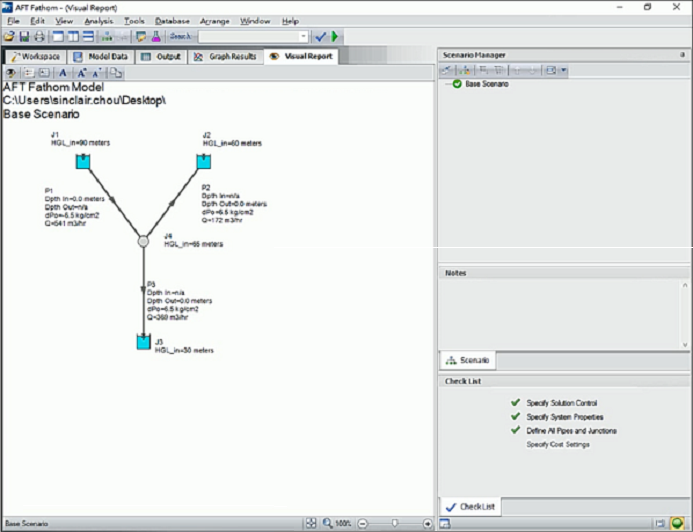Viewport: 693px width, 532px height.
Task: Click the first Scenario Manager toolbar icon
Action: point(447,70)
